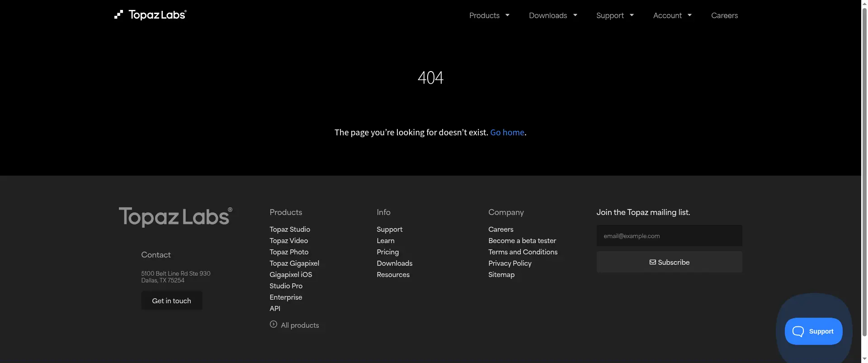Open the Sitemap footer link
Screen dimensions: 868x363
click(x=501, y=275)
